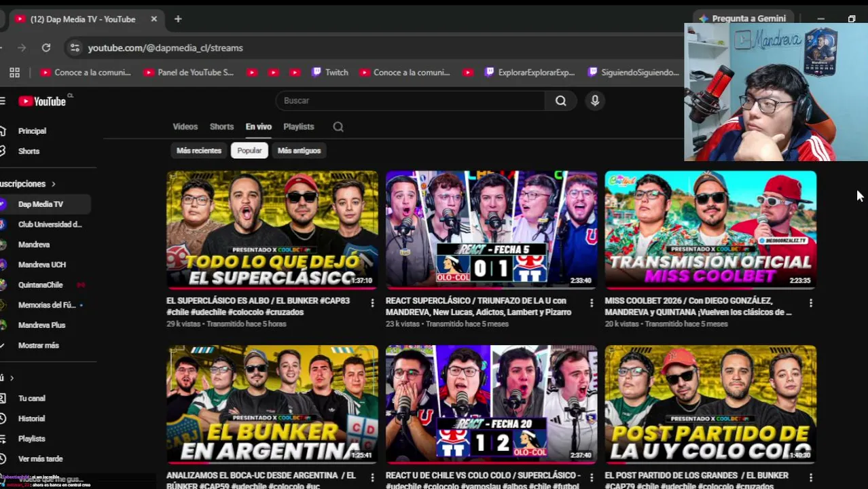
Task: Open the site information icon in address bar
Action: pyautogui.click(x=75, y=48)
